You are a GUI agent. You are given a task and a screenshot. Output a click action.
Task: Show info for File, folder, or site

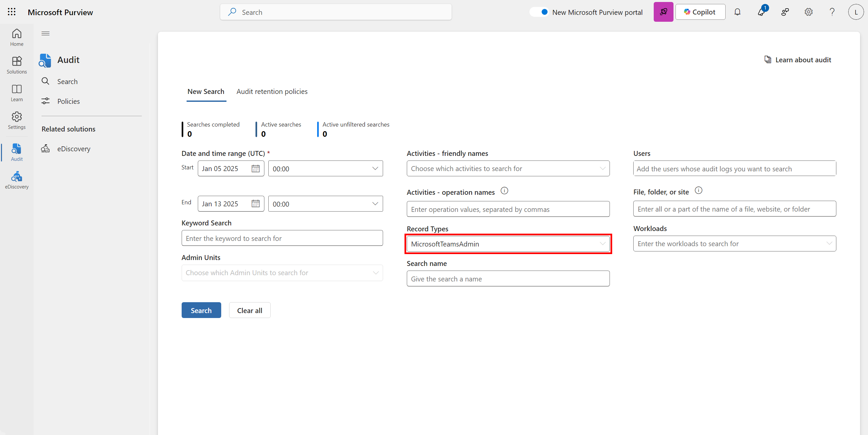(x=699, y=191)
